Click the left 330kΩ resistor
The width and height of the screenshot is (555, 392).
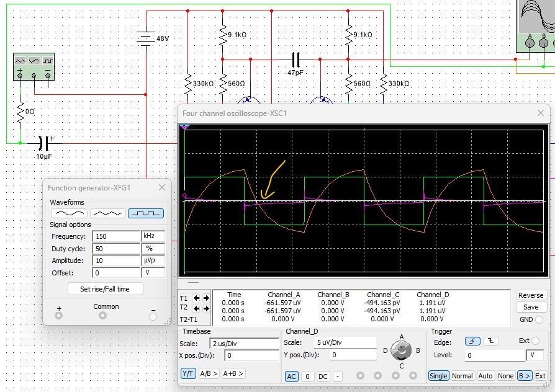(x=187, y=84)
